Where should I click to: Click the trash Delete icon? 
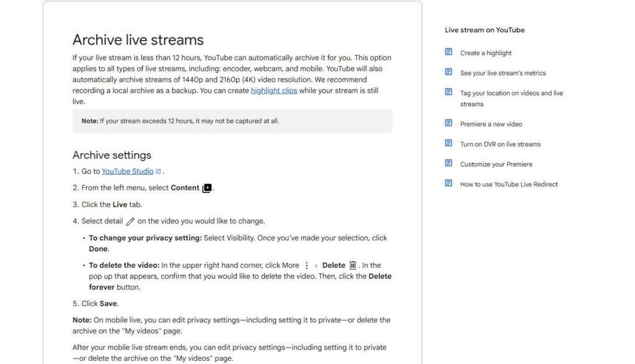[353, 265]
